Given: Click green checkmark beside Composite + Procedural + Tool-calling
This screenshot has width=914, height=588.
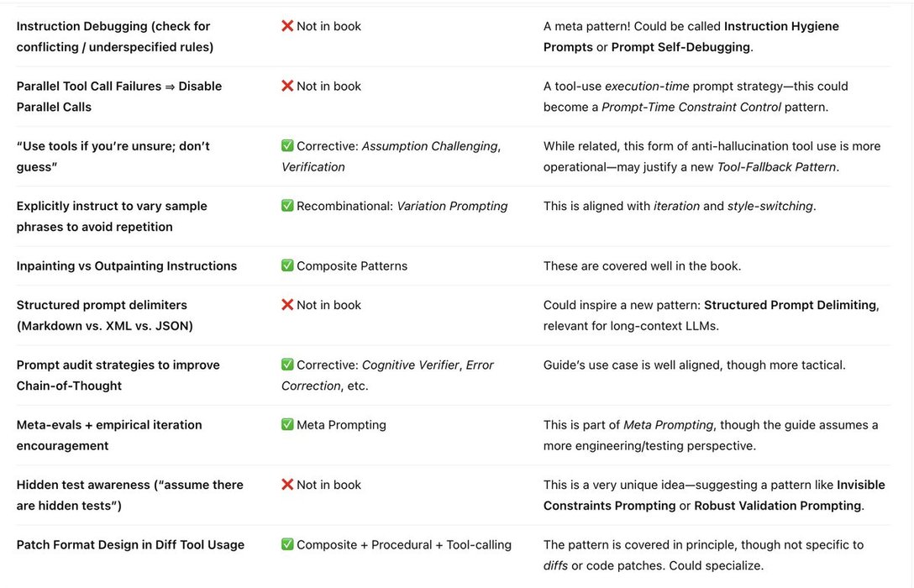Looking at the screenshot, I should point(287,544).
